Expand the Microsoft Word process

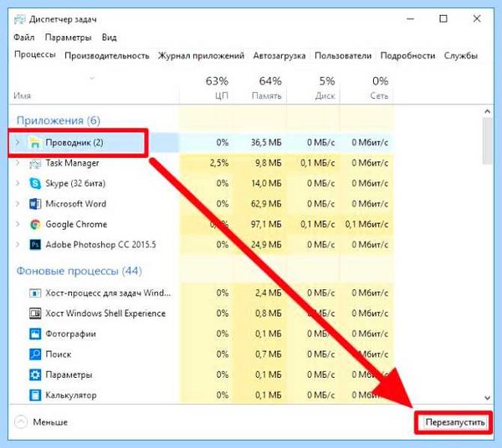click(x=18, y=203)
